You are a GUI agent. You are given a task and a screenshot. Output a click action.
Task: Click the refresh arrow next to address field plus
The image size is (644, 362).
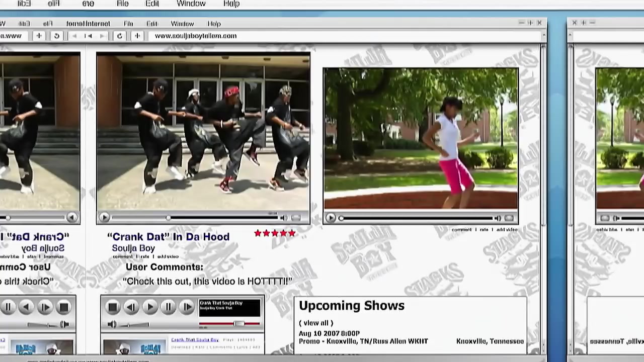coord(119,36)
